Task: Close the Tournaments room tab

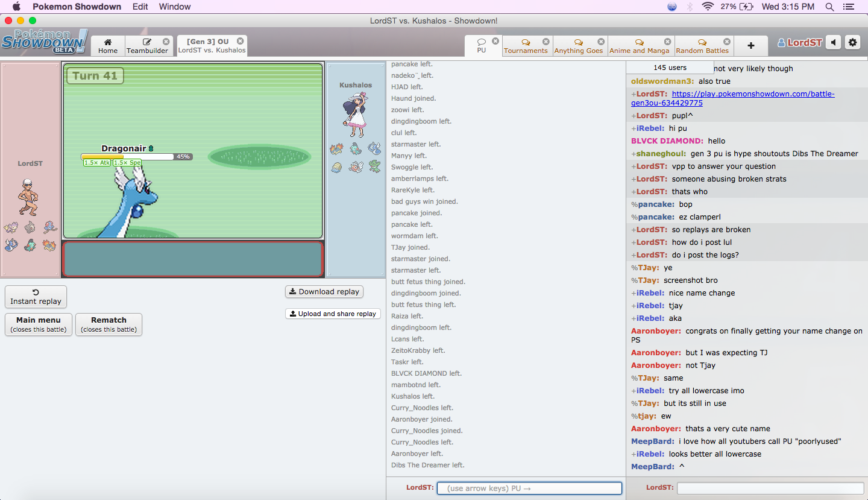Action: click(x=546, y=42)
